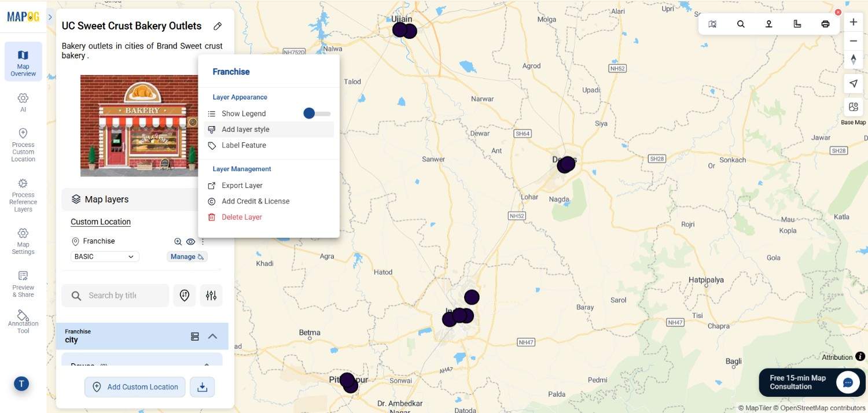Viewport: 868px width, 413px height.
Task: Select Add layer style menu option
Action: (x=245, y=130)
